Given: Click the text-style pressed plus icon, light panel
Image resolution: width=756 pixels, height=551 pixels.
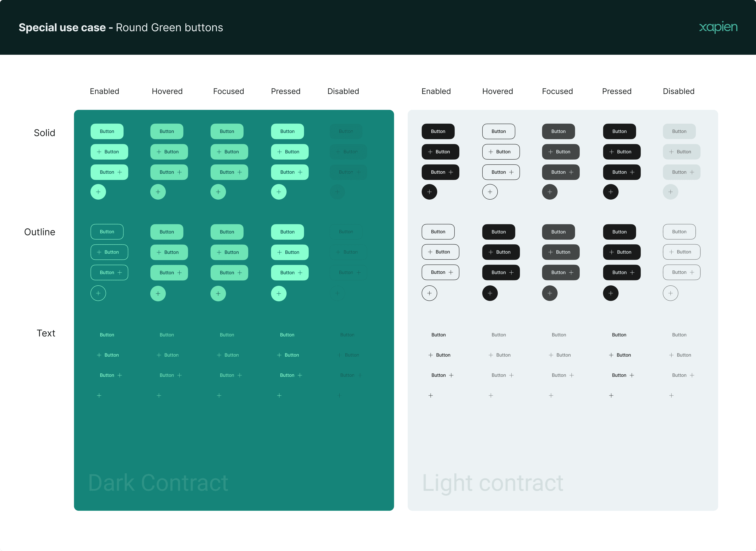Looking at the screenshot, I should [611, 395].
